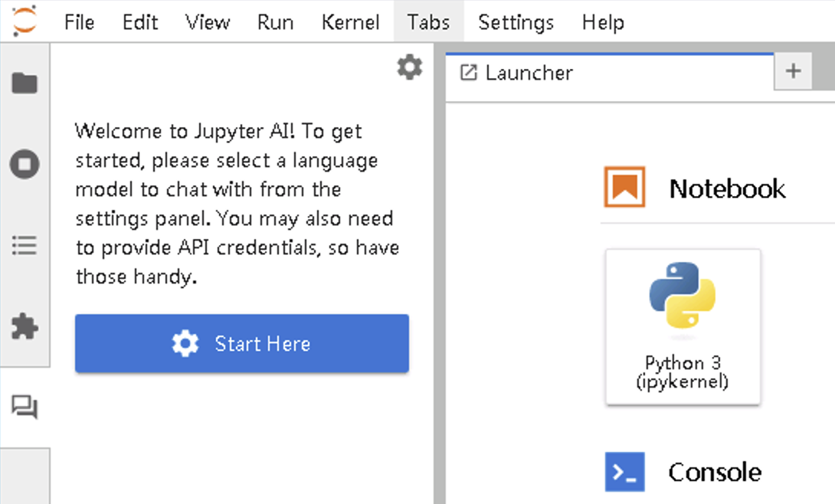Add a new launcher with plus button
Screen dimensions: 835x504
click(x=793, y=72)
